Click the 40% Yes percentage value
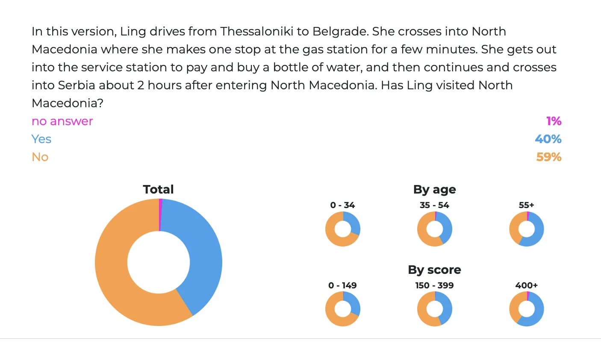 tap(548, 139)
